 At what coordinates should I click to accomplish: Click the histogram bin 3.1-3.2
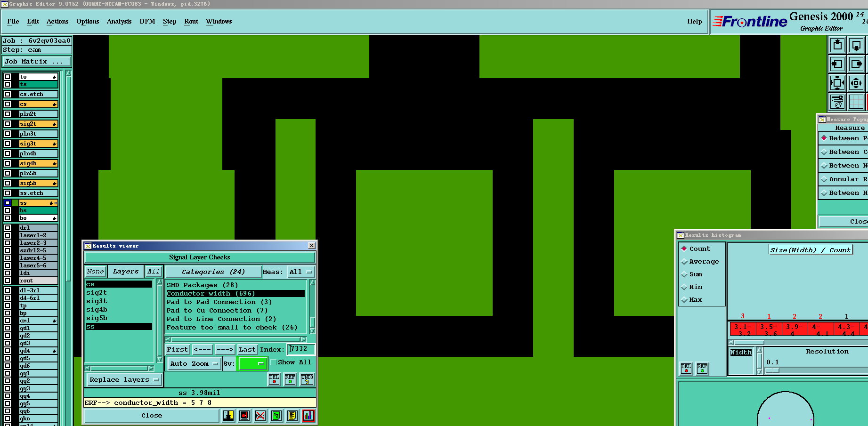743,329
